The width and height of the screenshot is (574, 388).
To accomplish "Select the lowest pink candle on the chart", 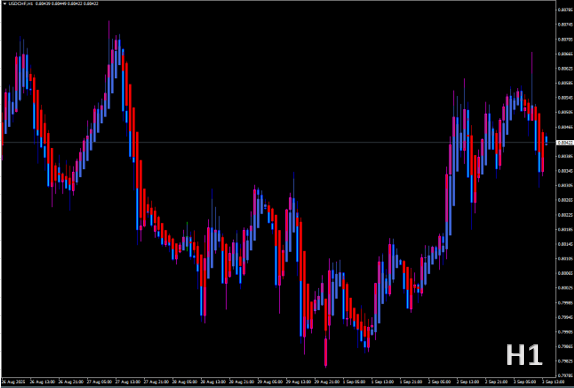I will coord(325,351).
